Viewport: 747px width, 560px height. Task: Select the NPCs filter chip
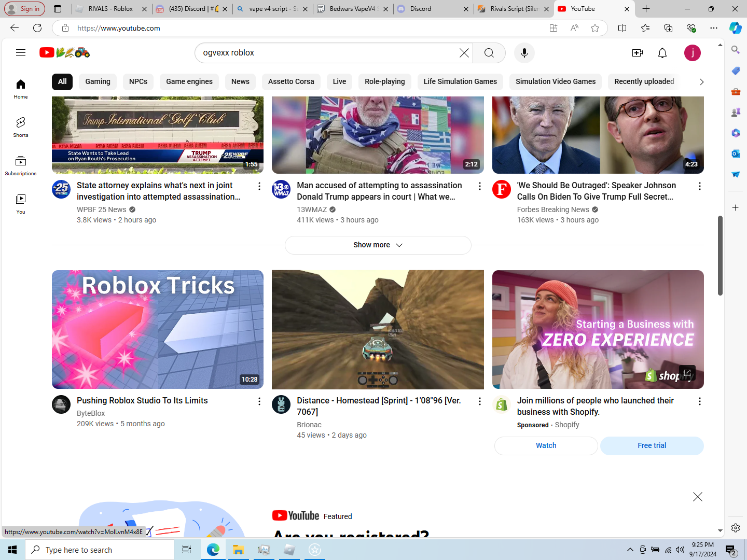[x=138, y=81]
